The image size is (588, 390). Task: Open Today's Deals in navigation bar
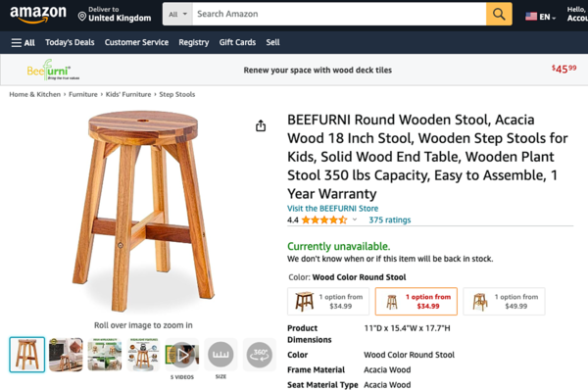[x=70, y=42]
